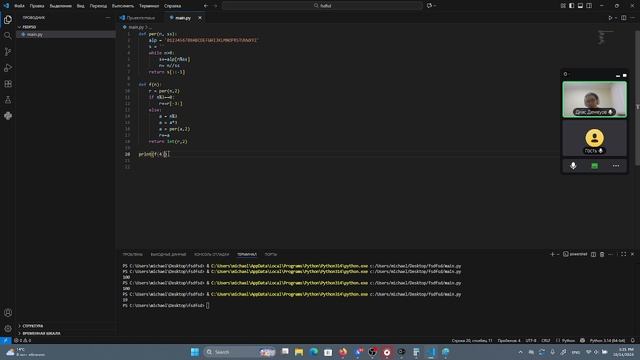Mute microphone in the call overlay
The image size is (640, 360).
click(573, 166)
